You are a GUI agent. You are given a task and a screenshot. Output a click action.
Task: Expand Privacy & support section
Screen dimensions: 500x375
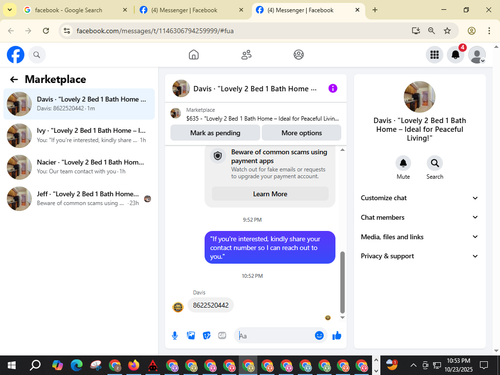coord(419,256)
